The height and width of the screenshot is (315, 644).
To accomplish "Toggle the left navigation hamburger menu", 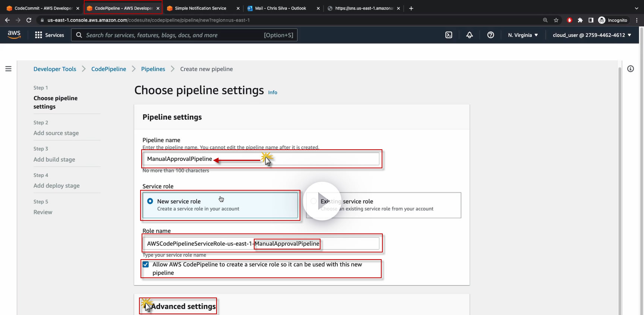I will tap(8, 69).
